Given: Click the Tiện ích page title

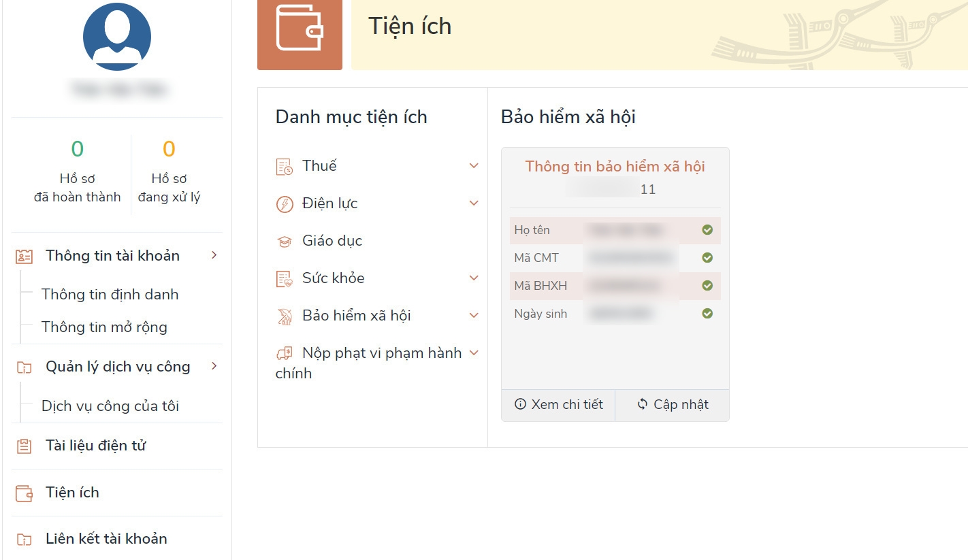Looking at the screenshot, I should coord(410,27).
